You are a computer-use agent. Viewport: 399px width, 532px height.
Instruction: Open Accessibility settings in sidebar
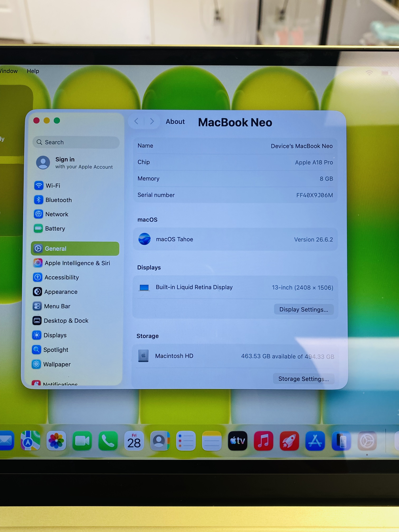click(75, 277)
